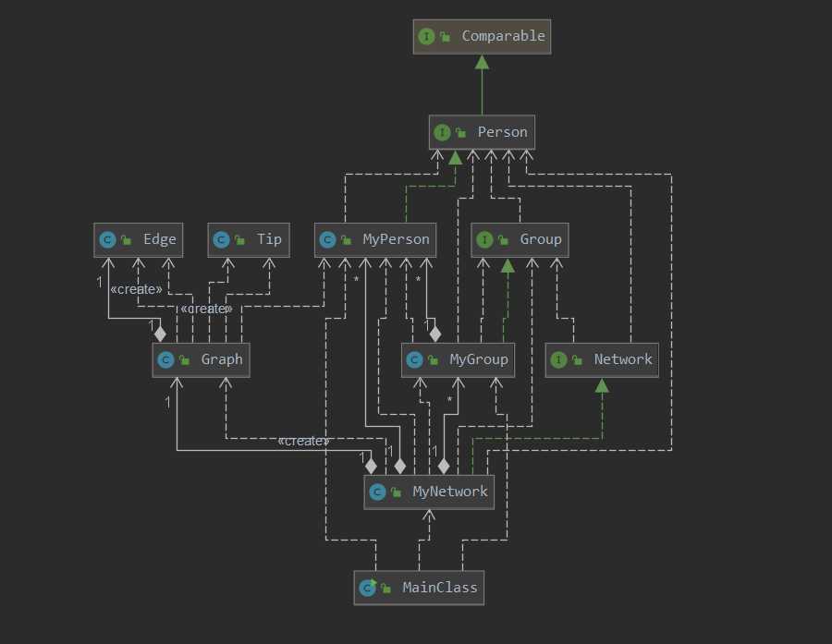Click the aggregation diamond above MyGroup
Image resolution: width=832 pixels, height=644 pixels.
coord(435,334)
